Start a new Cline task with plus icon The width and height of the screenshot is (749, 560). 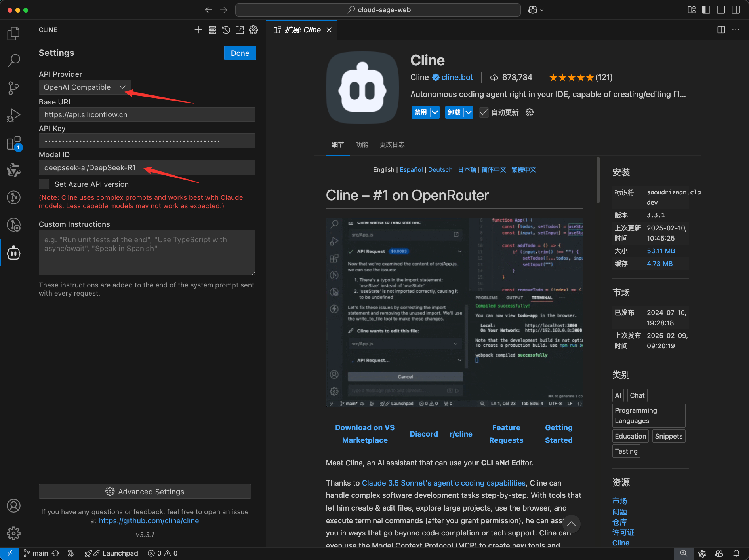198,30
